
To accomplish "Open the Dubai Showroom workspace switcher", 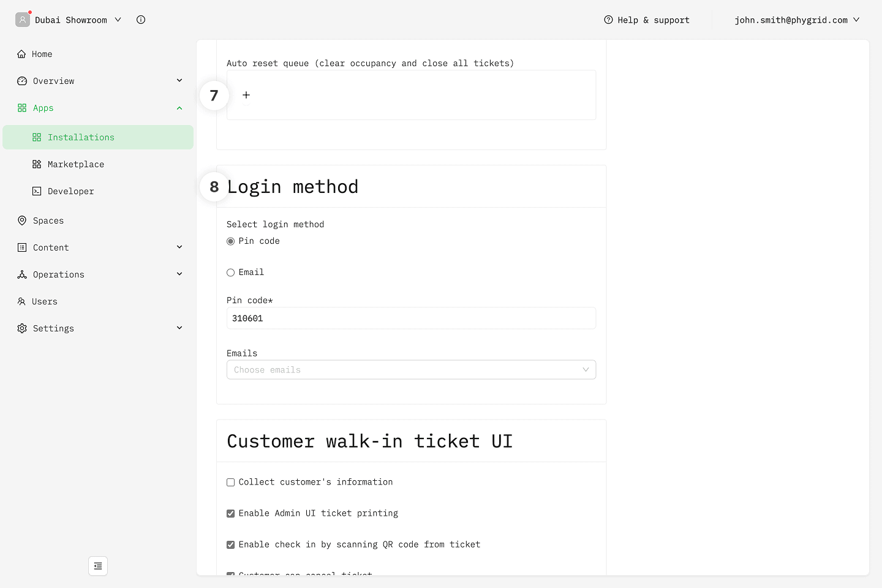I will [70, 20].
